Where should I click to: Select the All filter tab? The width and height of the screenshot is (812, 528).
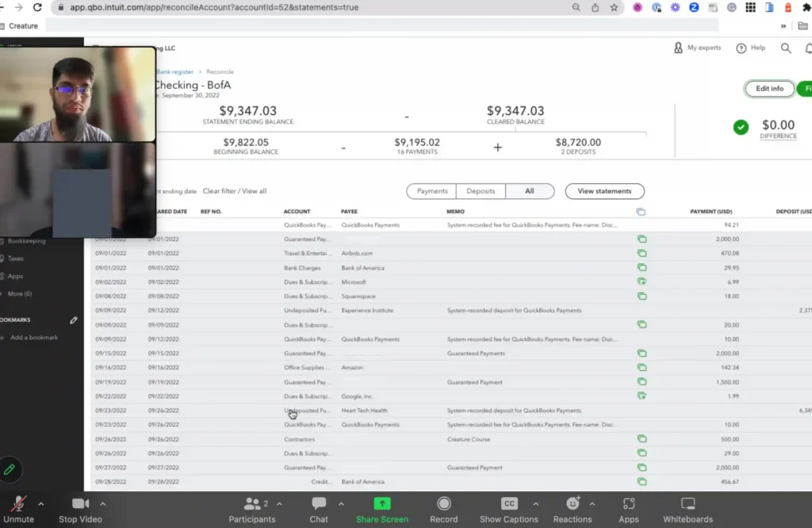[x=529, y=191]
